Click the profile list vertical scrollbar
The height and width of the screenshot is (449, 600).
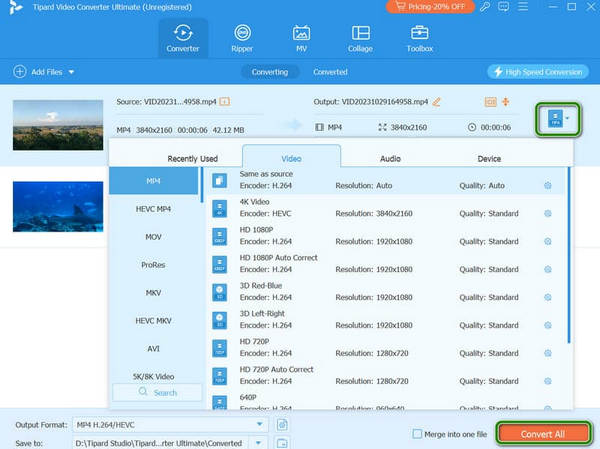click(569, 256)
